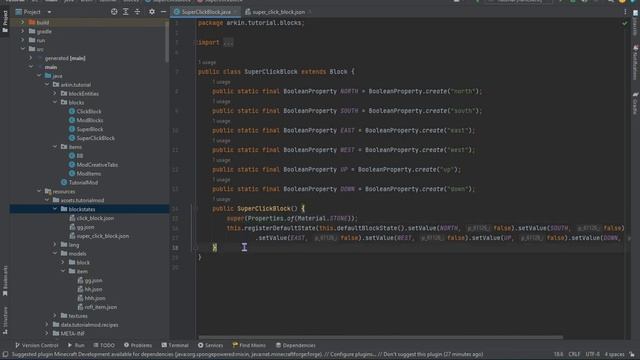Open Project panel gear options
This screenshot has height=360, width=640.
(x=152, y=12)
